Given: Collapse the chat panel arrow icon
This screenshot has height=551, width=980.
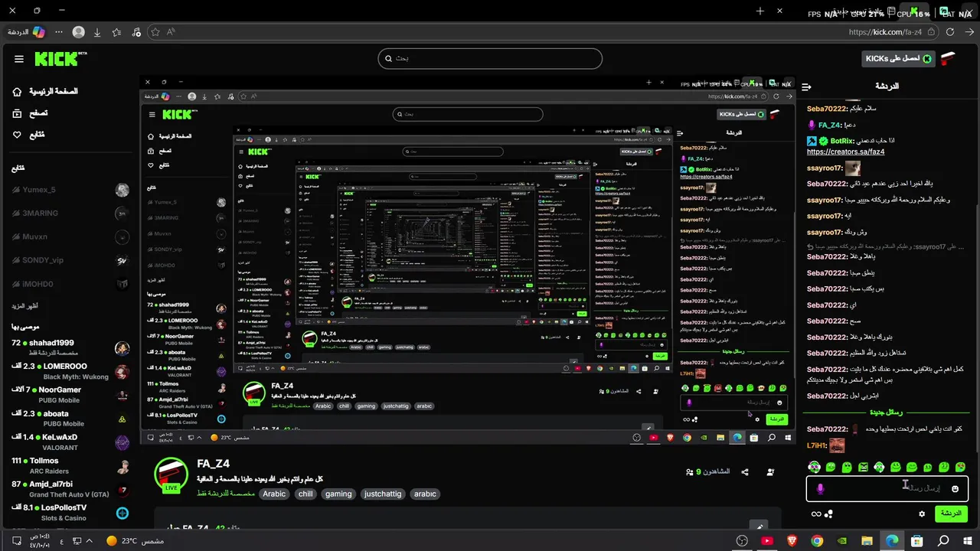Looking at the screenshot, I should pos(806,86).
